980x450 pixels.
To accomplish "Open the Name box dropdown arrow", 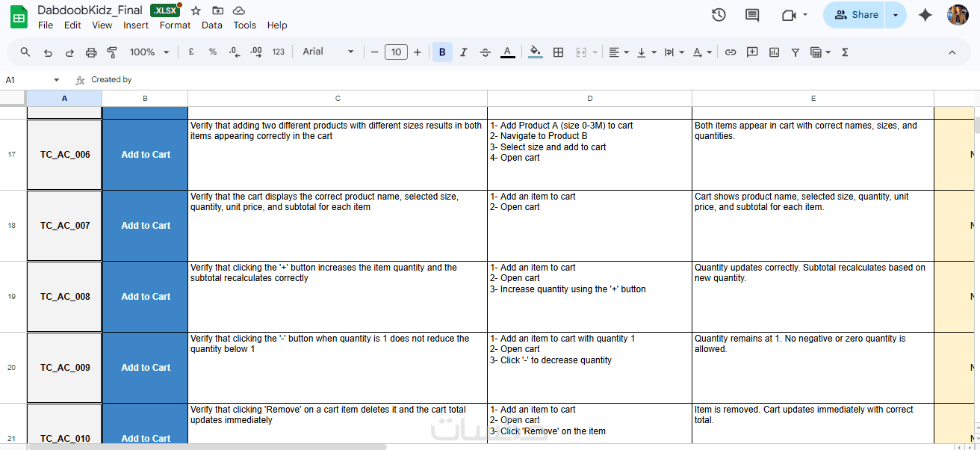I will 56,80.
